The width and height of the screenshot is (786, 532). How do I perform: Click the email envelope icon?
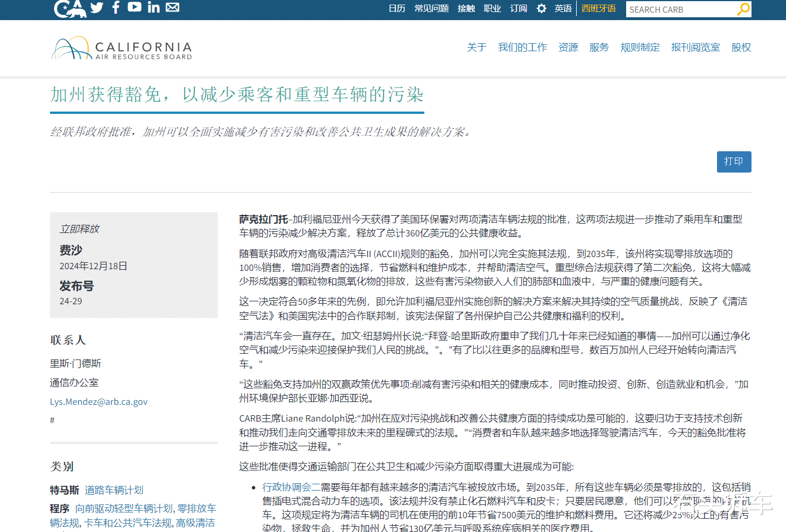coord(172,7)
